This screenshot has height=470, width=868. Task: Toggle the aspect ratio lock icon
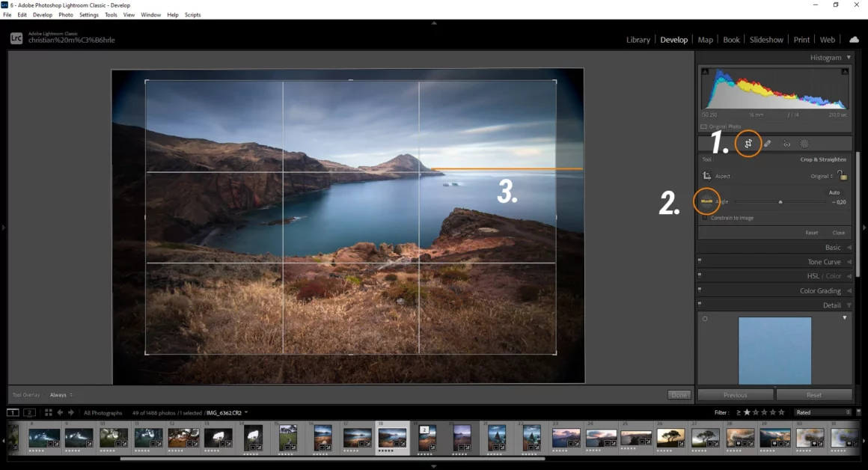pyautogui.click(x=843, y=176)
